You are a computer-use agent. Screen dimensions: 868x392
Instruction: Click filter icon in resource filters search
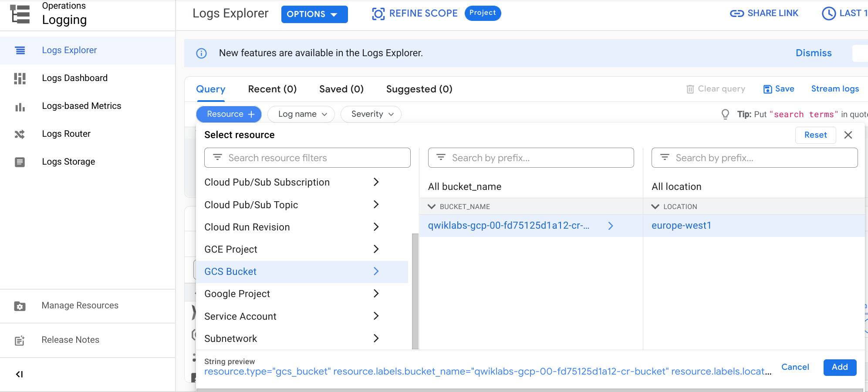218,157
